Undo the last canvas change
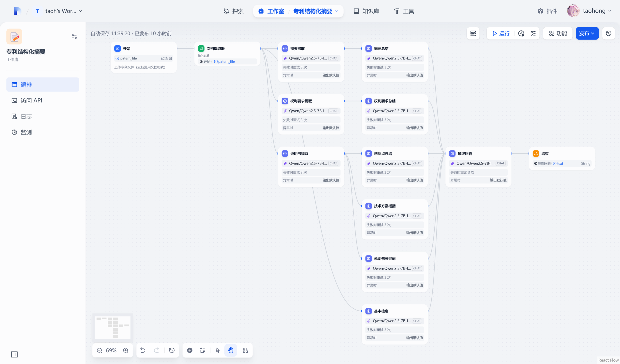The width and height of the screenshot is (620, 364). [x=143, y=350]
